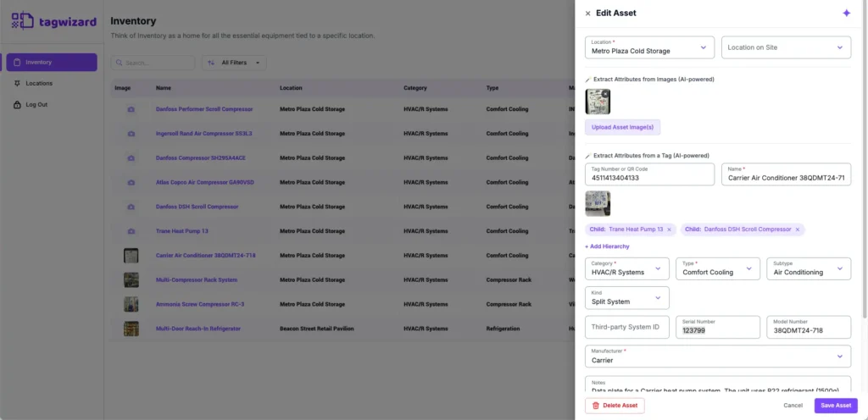The height and width of the screenshot is (420, 868).
Task: Expand the Manufacturer dropdown (Carrier)
Action: [718, 356]
